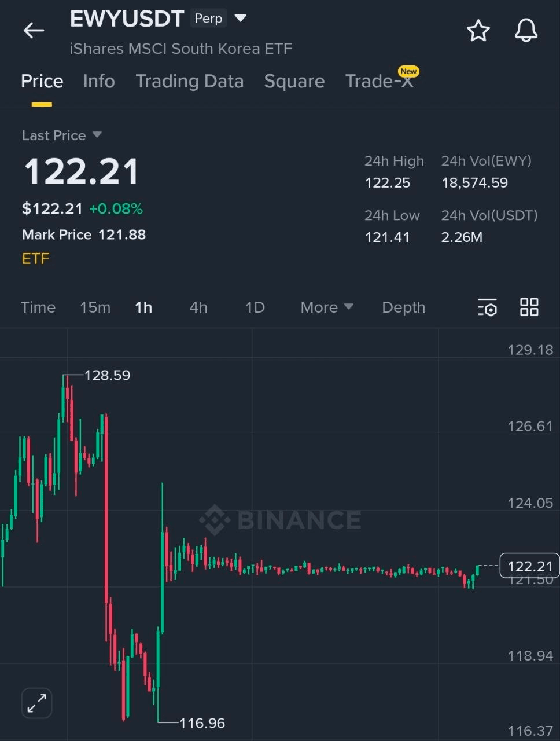
Task: Expand the More timeframes dropdown
Action: click(x=327, y=307)
